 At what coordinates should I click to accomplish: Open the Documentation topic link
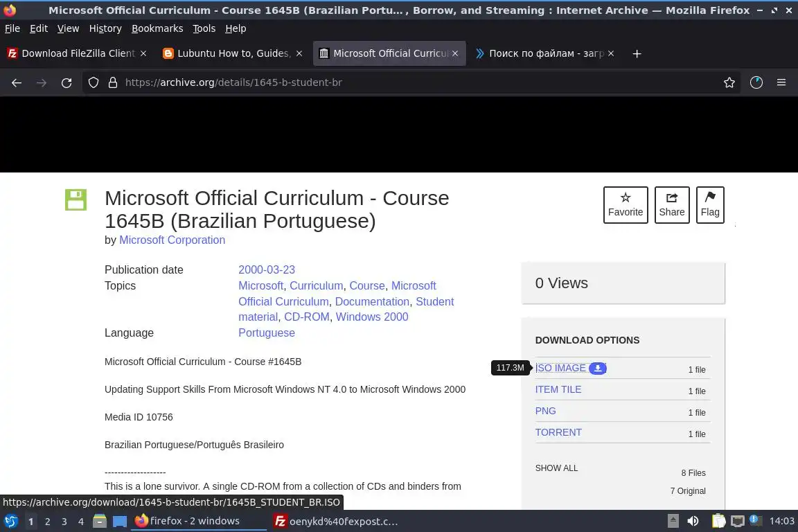372,301
